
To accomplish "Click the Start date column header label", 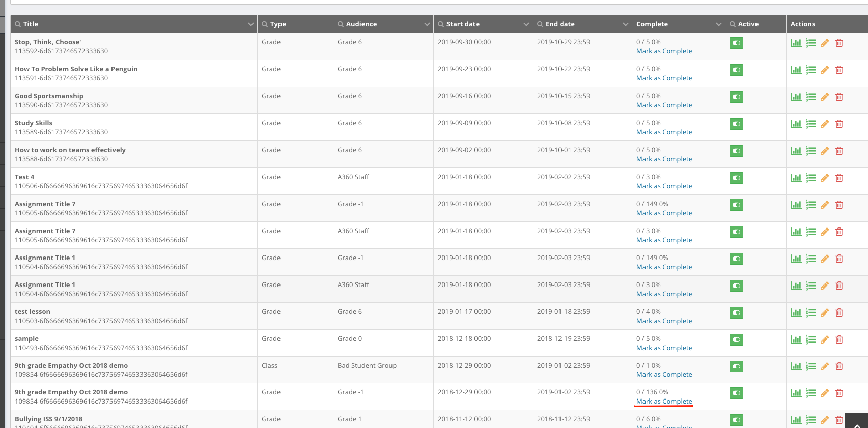I will 463,24.
